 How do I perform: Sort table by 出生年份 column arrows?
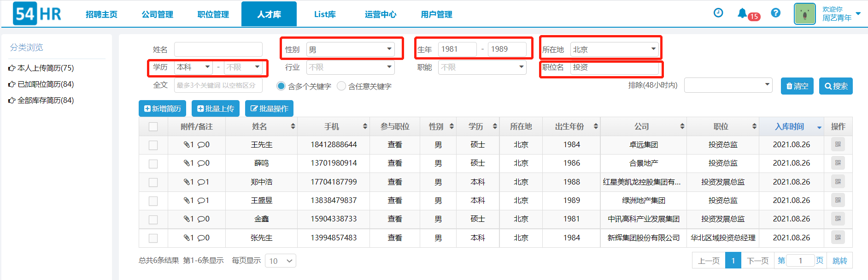coord(596,126)
